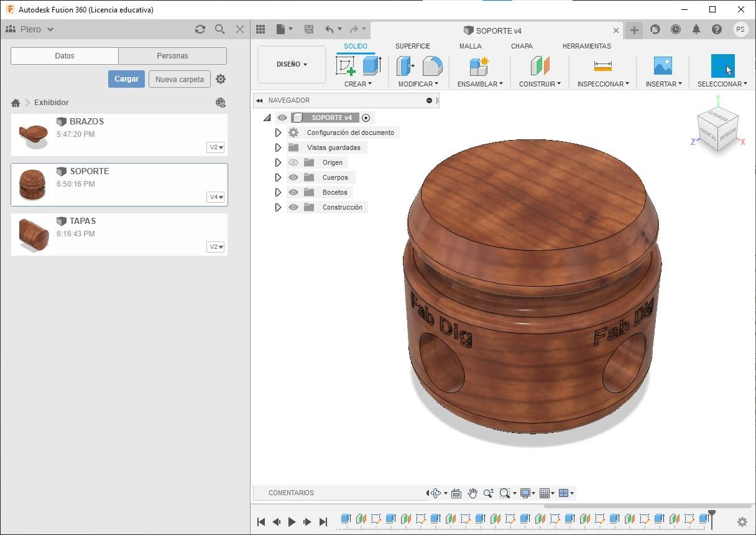Image resolution: width=756 pixels, height=535 pixels.
Task: Toggle visibility of Construcción folder
Action: click(293, 207)
